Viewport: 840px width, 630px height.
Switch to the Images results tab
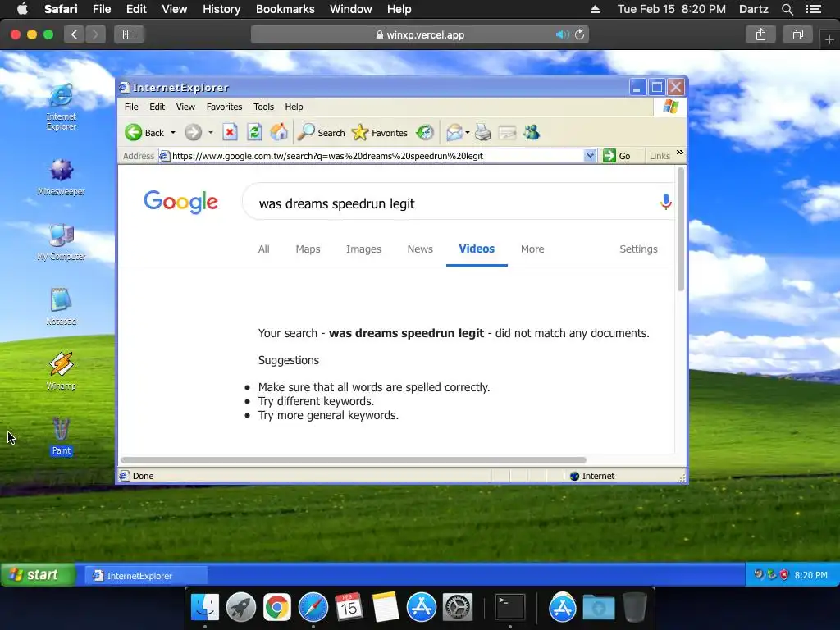click(363, 249)
